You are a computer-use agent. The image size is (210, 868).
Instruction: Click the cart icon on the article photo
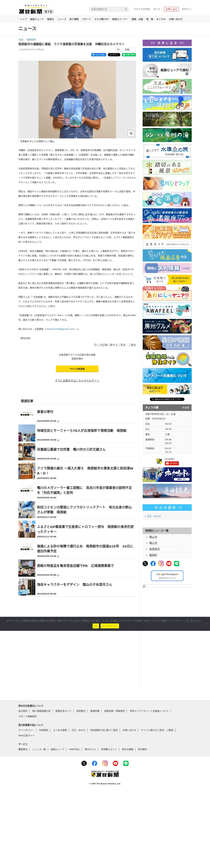click(x=131, y=133)
